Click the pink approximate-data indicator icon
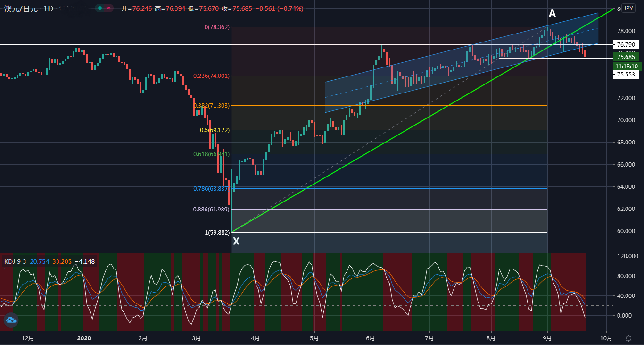Image resolution: width=644 pixels, height=345 pixels. pos(109,8)
